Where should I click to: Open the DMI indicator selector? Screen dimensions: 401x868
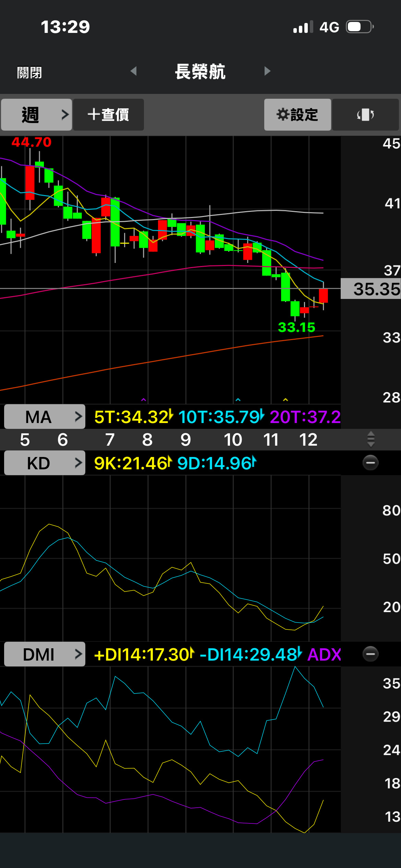click(45, 654)
